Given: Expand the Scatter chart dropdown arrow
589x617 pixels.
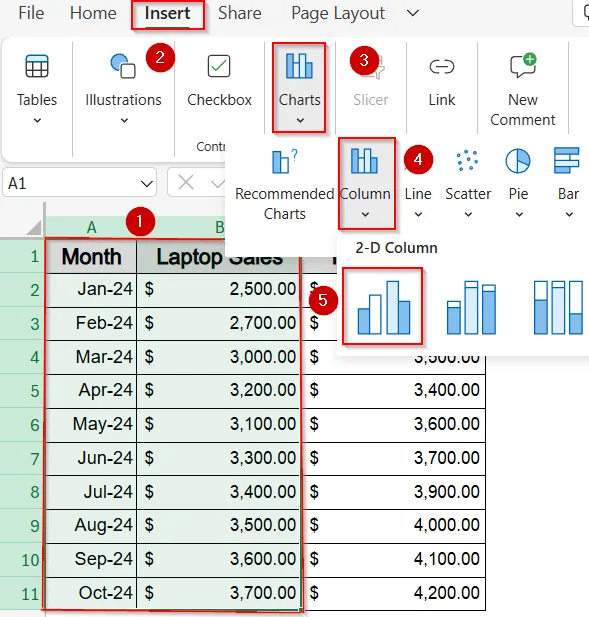Looking at the screenshot, I should coord(468,214).
